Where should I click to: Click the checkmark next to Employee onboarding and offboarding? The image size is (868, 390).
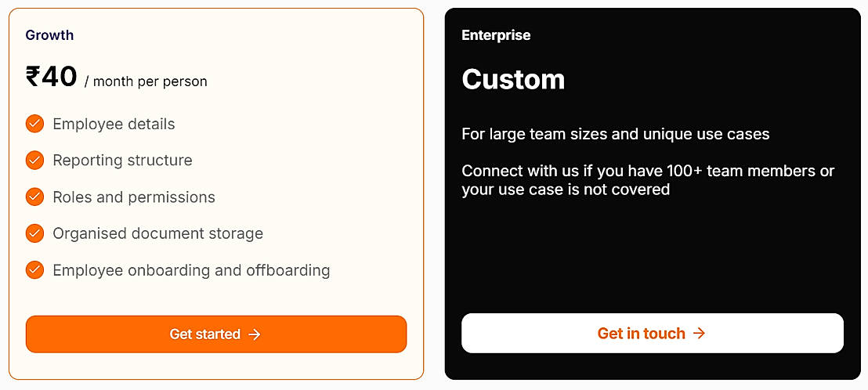(34, 270)
